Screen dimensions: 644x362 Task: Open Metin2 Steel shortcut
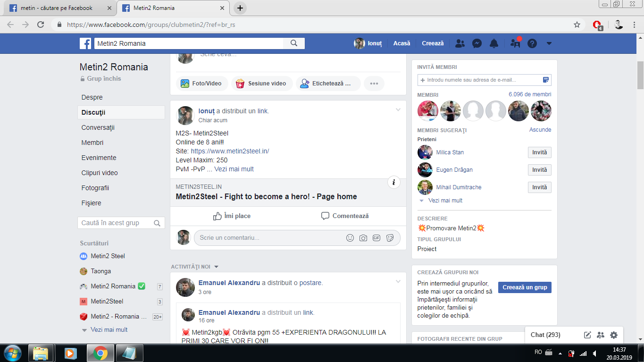click(x=108, y=256)
